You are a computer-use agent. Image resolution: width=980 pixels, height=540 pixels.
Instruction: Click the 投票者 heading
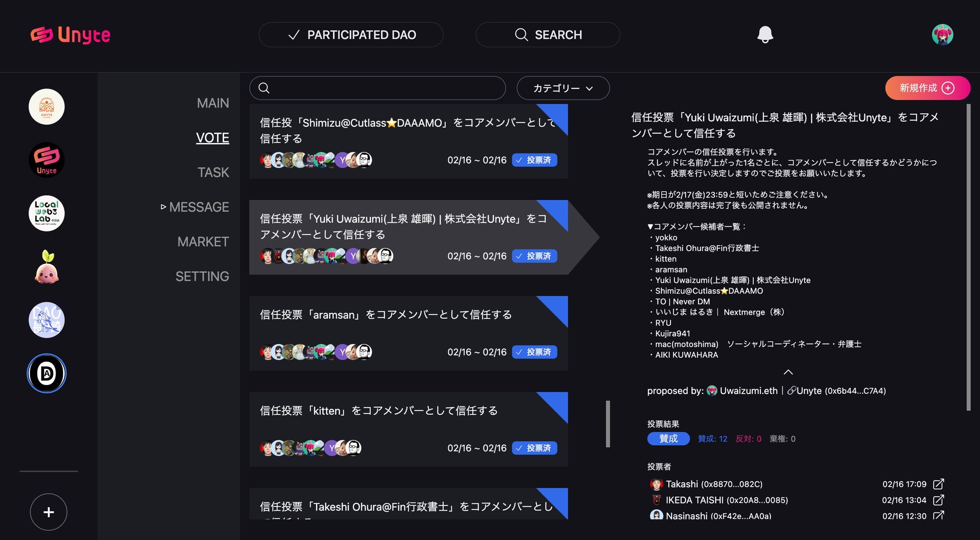659,467
